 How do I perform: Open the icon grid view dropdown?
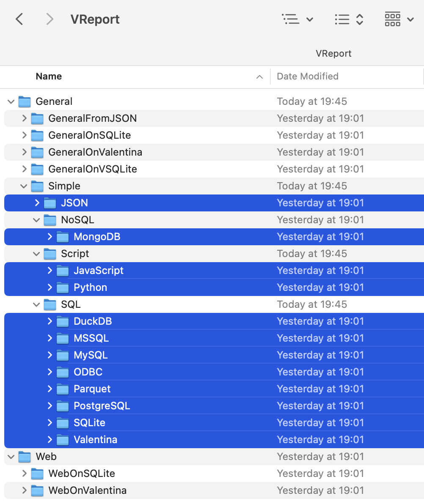point(399,19)
